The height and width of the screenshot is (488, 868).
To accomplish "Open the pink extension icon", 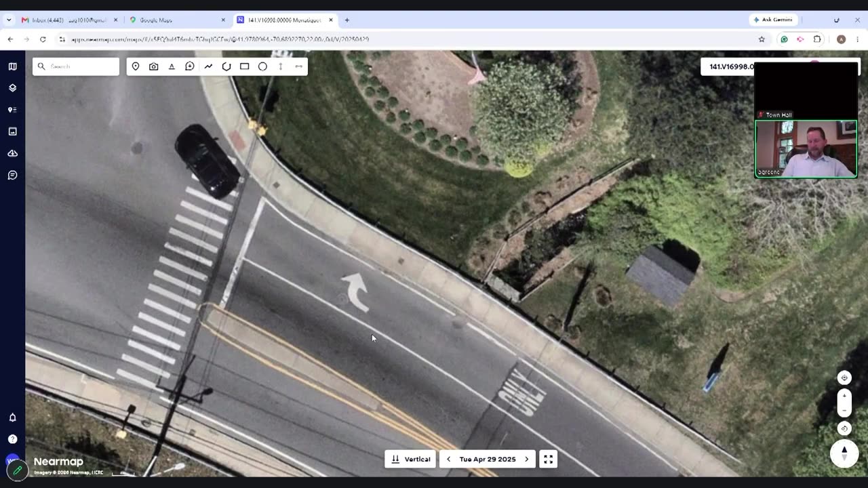I will pos(801,39).
